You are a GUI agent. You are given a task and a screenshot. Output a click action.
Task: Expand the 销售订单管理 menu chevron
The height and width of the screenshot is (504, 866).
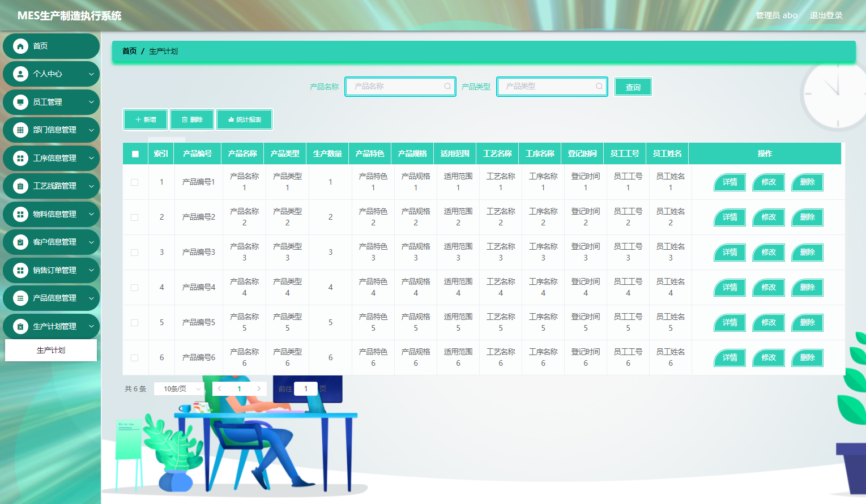point(91,271)
